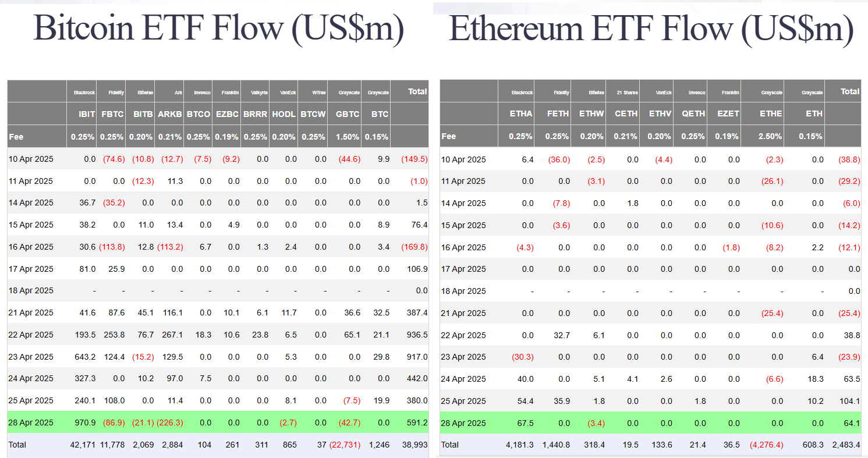Click the ETHE ticker column header

click(771, 113)
